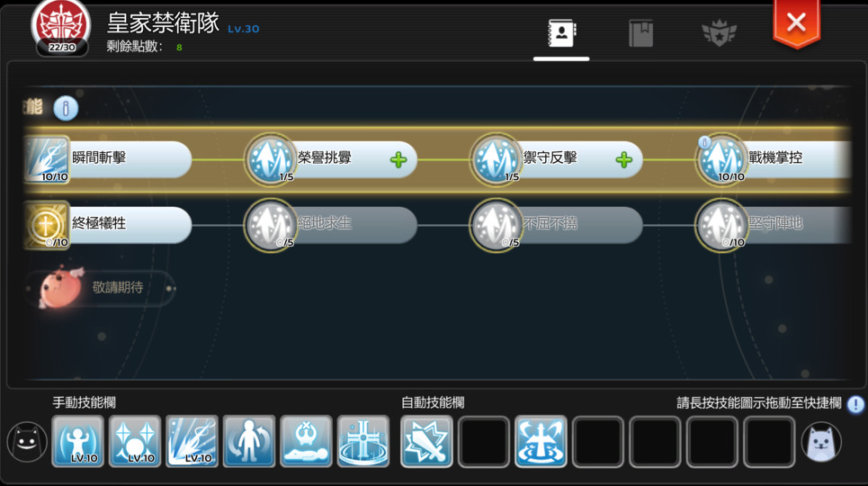868x486 pixels.
Task: Open the shortcut hint exclamation icon
Action: [855, 404]
